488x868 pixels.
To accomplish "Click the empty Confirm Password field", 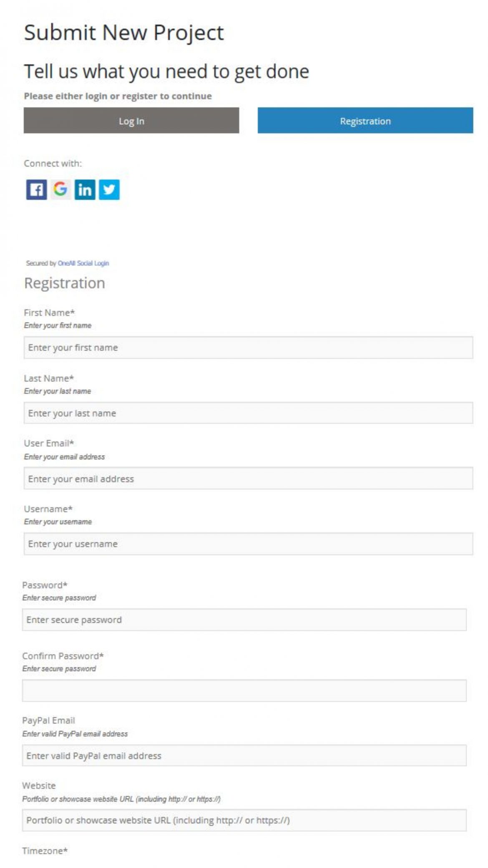I will point(244,691).
